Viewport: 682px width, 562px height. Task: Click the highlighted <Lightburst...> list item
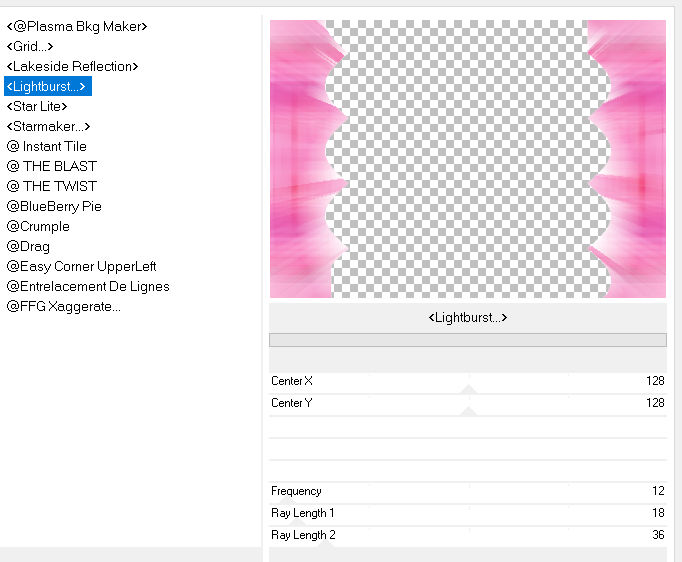(47, 86)
